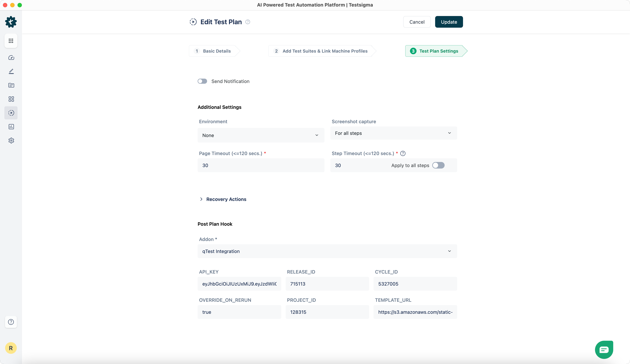The width and height of the screenshot is (630, 364).
Task: Open the Run Results report icon
Action: click(11, 127)
